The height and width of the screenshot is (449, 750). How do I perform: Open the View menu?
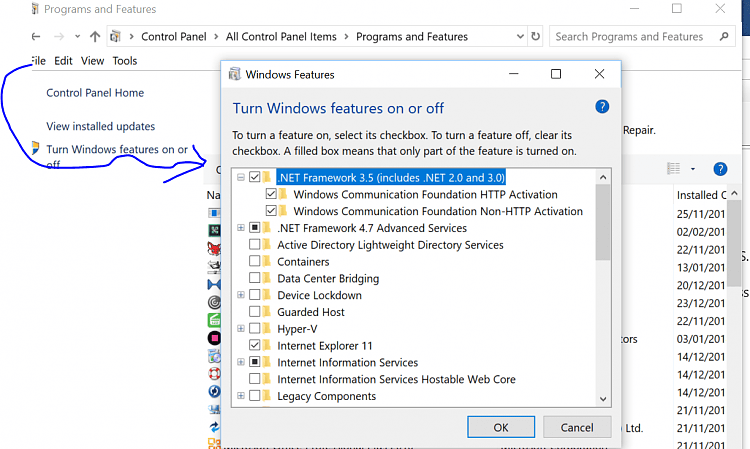[x=92, y=61]
